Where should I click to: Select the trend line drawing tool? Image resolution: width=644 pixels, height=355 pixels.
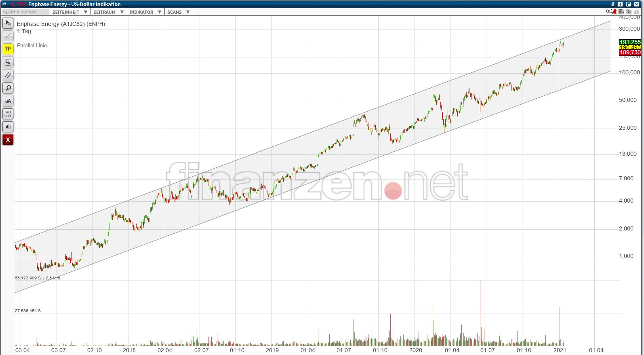[8, 36]
